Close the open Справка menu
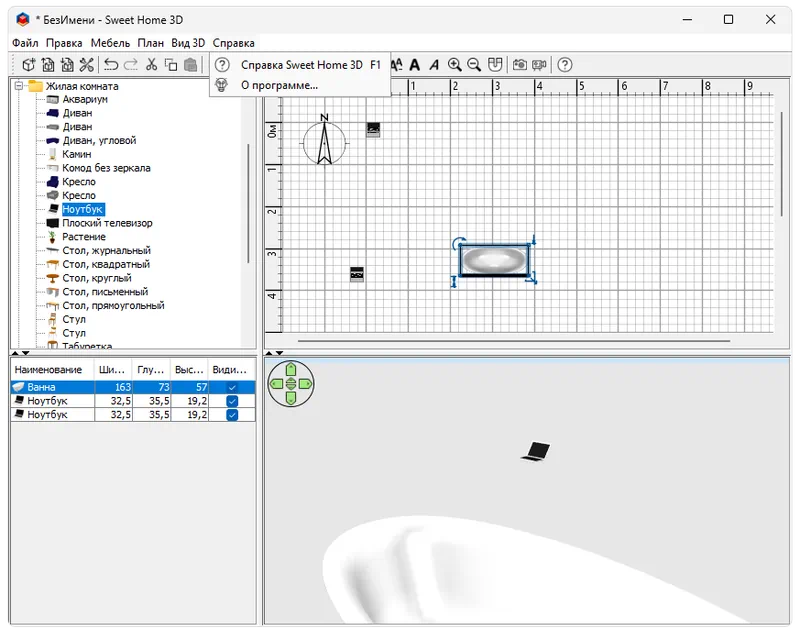 (234, 43)
